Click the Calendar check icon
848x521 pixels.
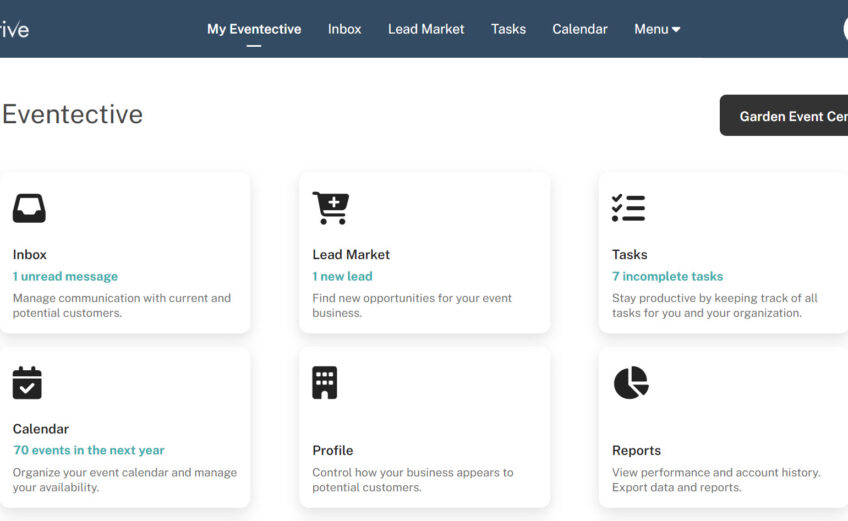pos(27,383)
